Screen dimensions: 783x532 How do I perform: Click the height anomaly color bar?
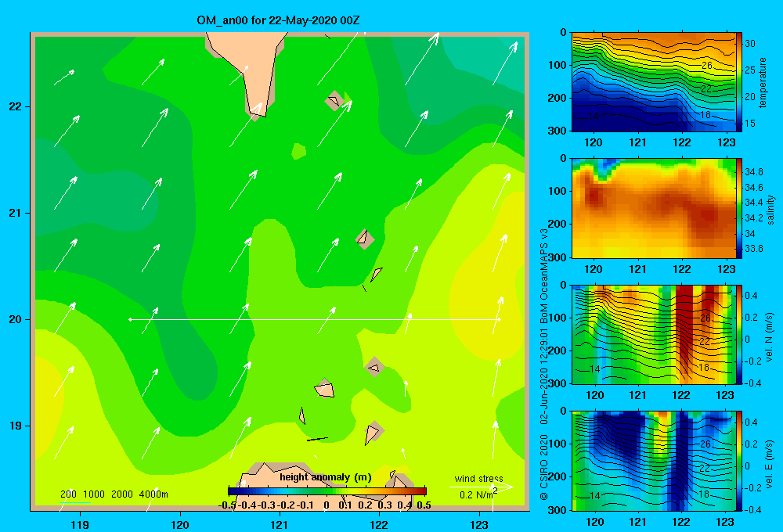[327, 491]
